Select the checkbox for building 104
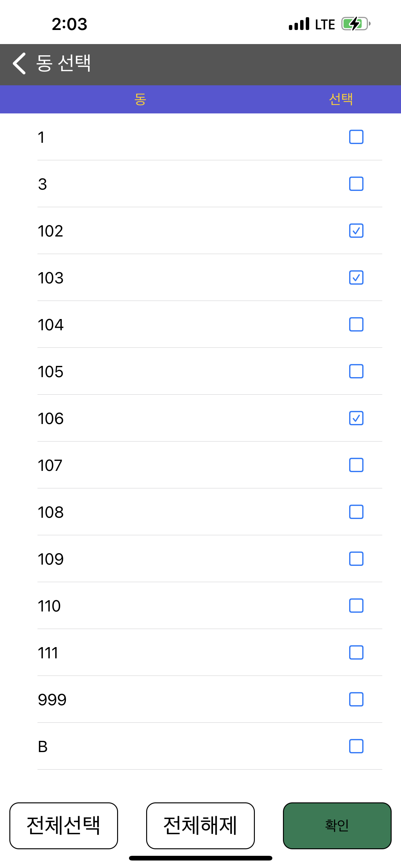 (356, 325)
